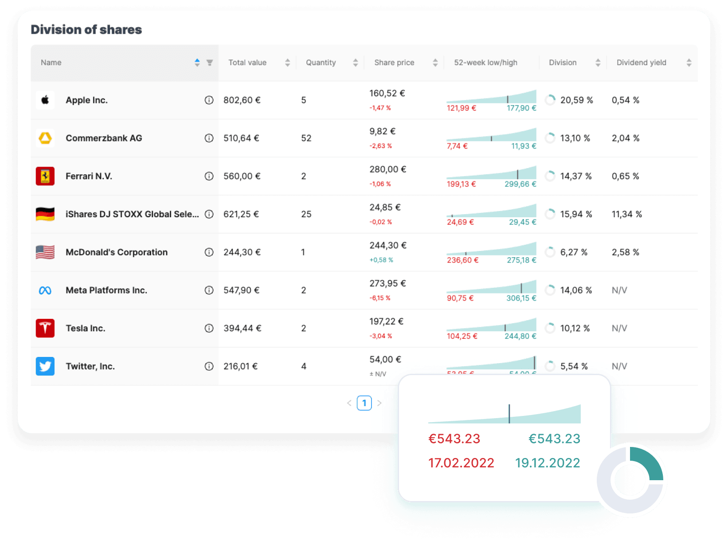Click the teal donut chart segment
The height and width of the screenshot is (560, 728).
tap(648, 464)
